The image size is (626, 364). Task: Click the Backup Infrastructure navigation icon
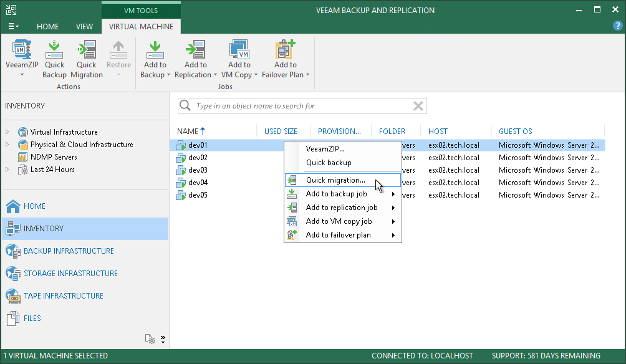pos(12,251)
